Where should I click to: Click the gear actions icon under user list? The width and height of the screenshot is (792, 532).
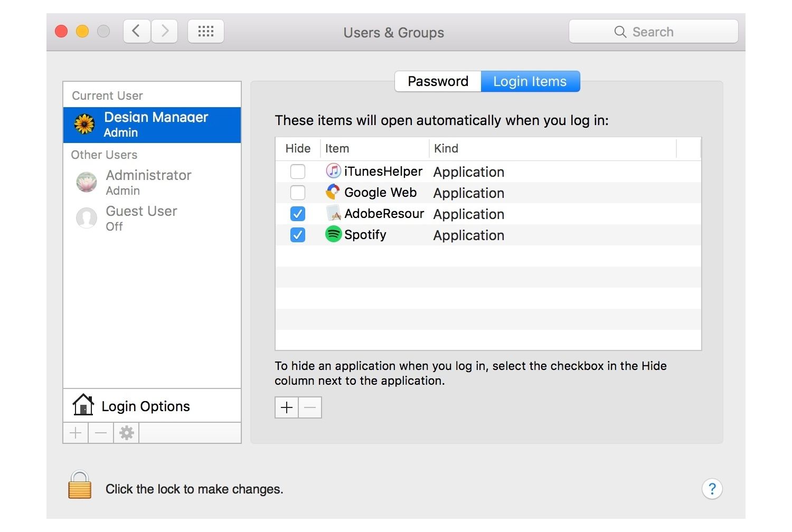coord(126,433)
